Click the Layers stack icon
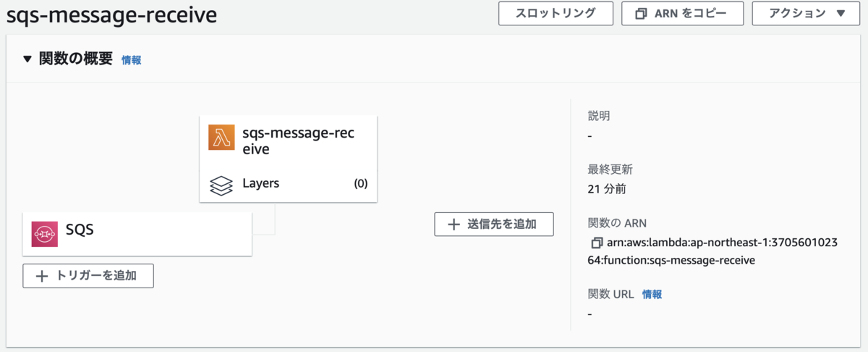 [221, 185]
